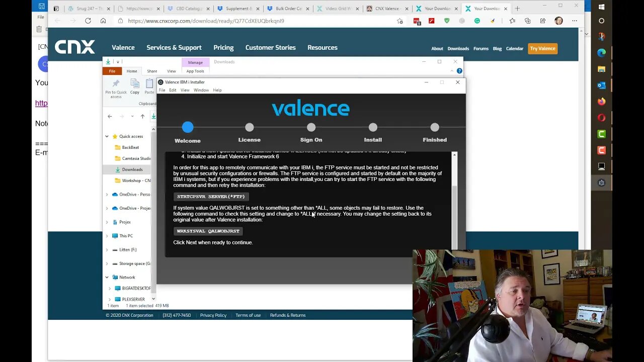Open Edit menu in Valence installer
The width and height of the screenshot is (644, 362).
[x=173, y=90]
